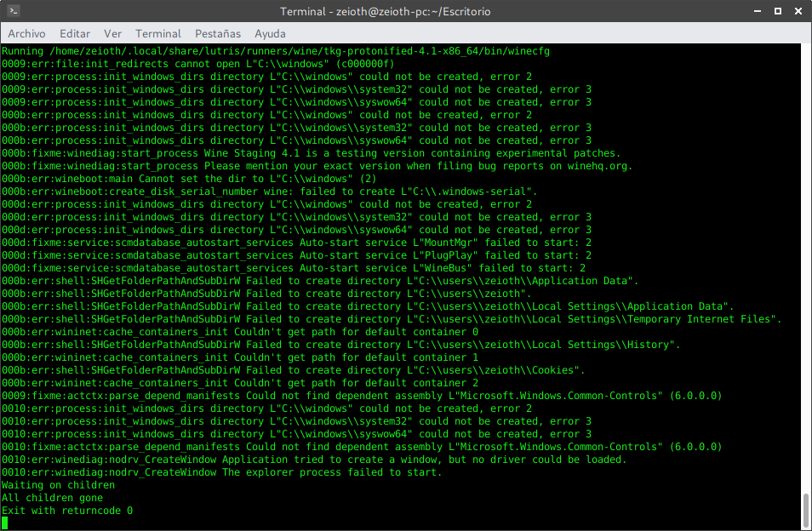Open the Ayuda menu
812x531 pixels.
pos(270,33)
